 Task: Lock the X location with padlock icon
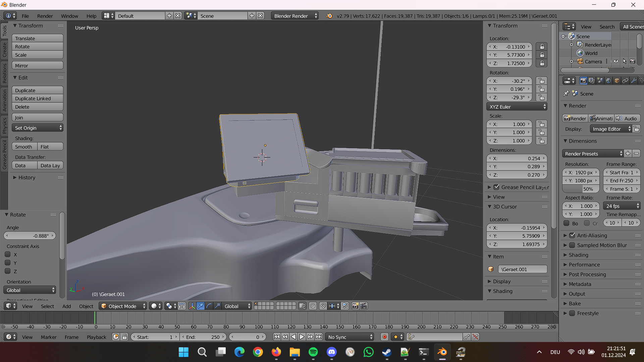542,47
